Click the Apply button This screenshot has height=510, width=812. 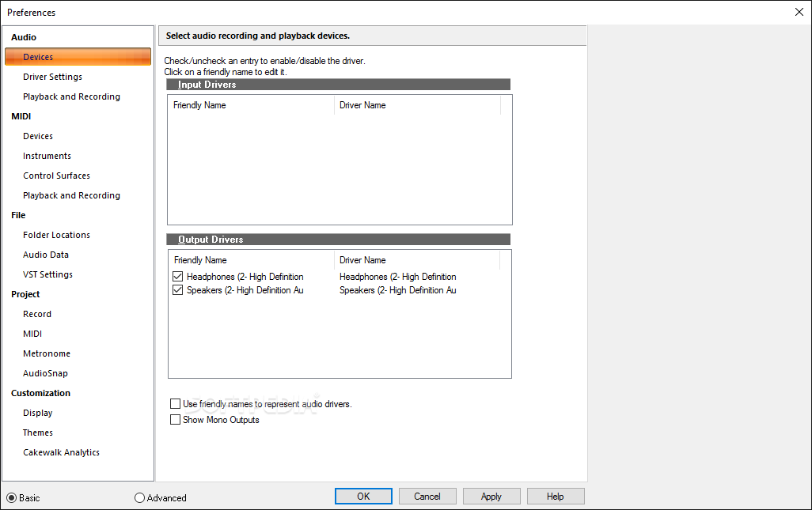click(491, 496)
